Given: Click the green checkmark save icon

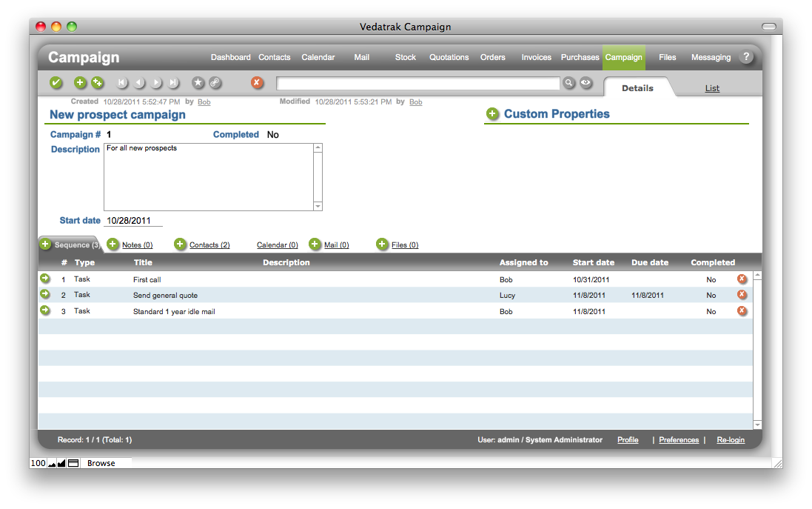Looking at the screenshot, I should pos(56,82).
